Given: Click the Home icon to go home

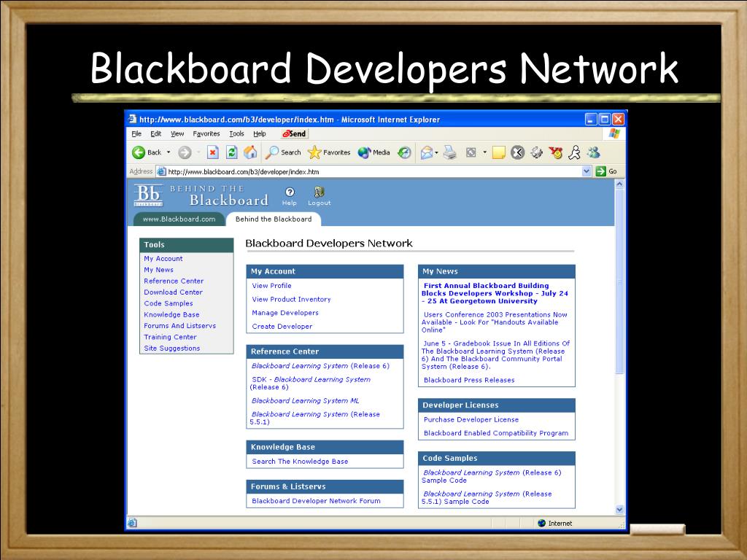Looking at the screenshot, I should click(x=251, y=152).
